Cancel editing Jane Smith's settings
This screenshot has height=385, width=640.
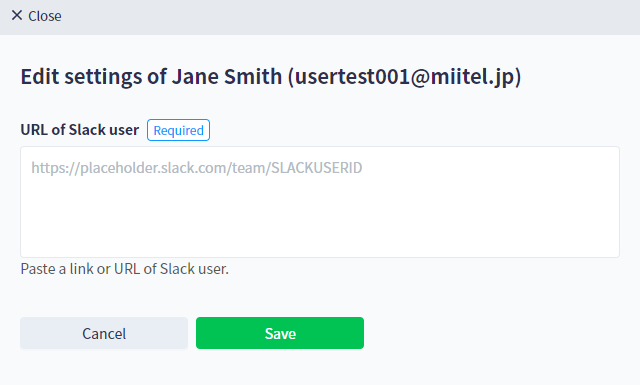pyautogui.click(x=104, y=333)
